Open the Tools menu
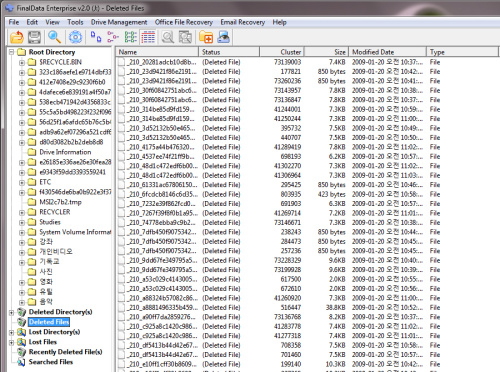The width and height of the screenshot is (500, 372). (75, 22)
